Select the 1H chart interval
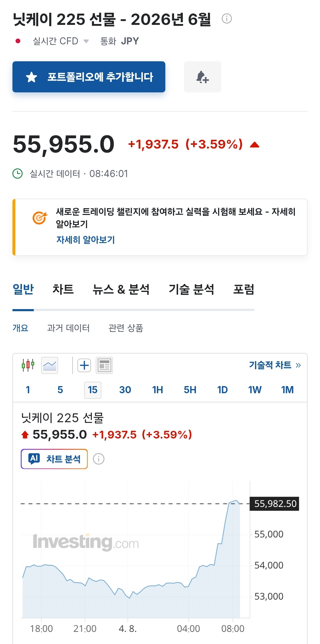Screen dimensions: 320x644 point(158,390)
